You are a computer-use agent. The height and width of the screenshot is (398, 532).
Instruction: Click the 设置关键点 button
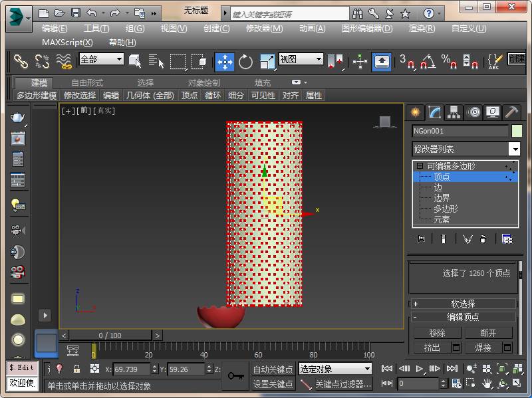pos(273,384)
